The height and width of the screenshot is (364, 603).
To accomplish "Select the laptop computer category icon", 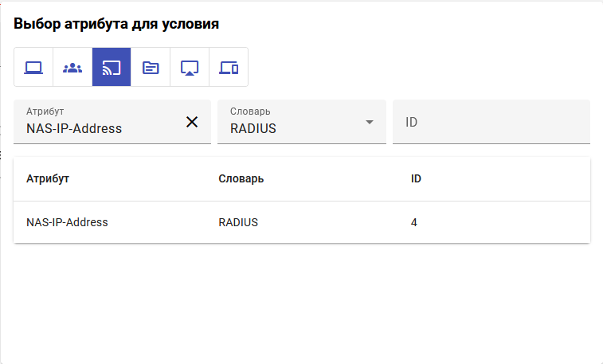I will pos(33,68).
